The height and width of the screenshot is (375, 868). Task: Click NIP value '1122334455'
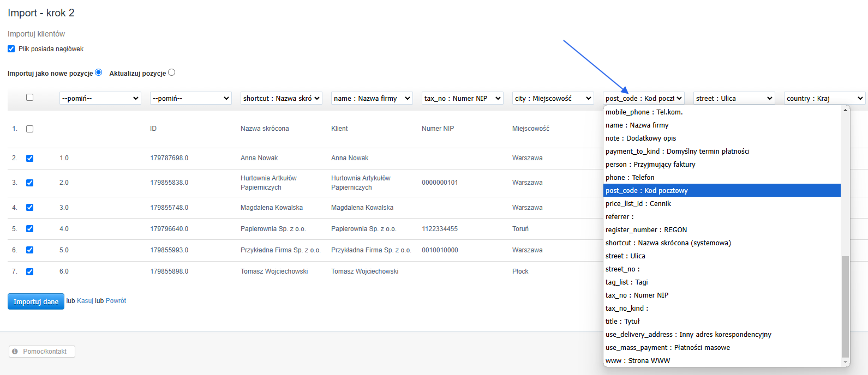tap(440, 229)
